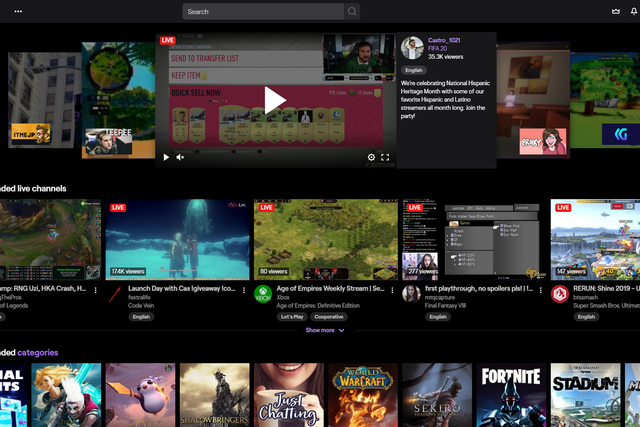
Task: Open the blonde character game category cover
Action: 66,395
